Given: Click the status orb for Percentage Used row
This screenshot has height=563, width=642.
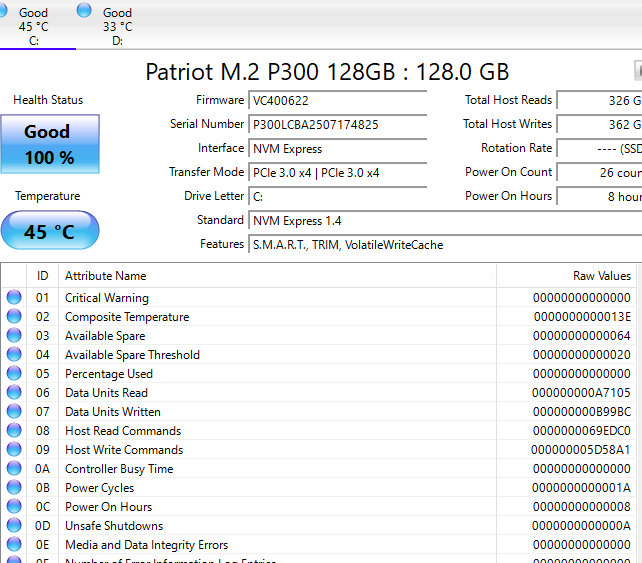Looking at the screenshot, I should tap(14, 373).
